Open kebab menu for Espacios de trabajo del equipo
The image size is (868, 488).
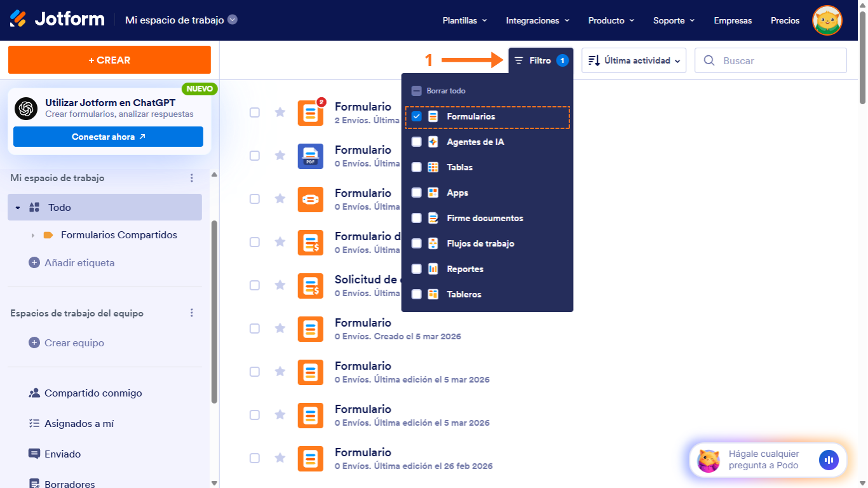[192, 313]
